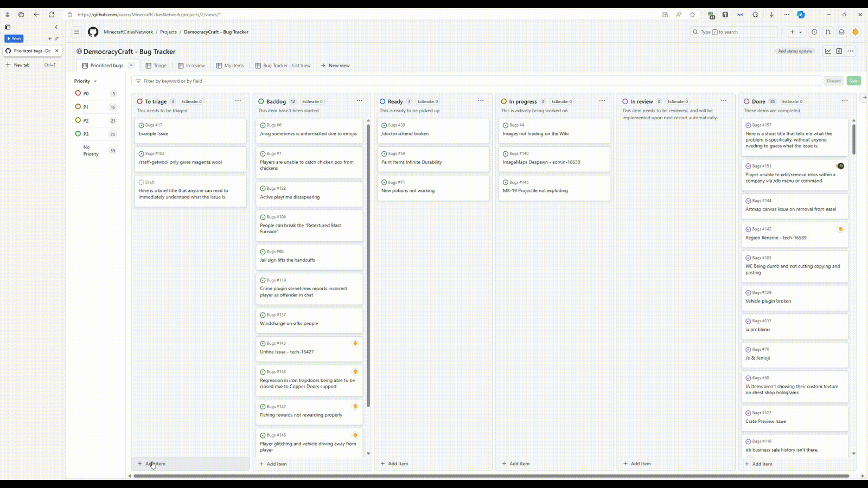Open the Copilot icon in browser toolbar
Viewport: 868px width, 488px height.
pyautogui.click(x=801, y=15)
